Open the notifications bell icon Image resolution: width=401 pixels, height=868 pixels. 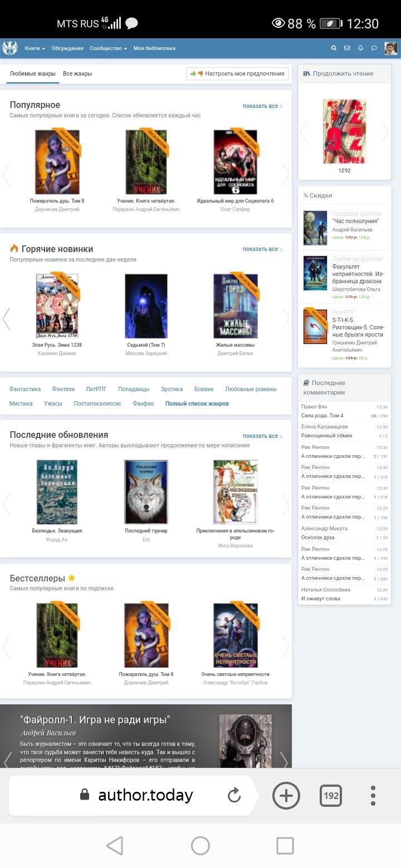tap(360, 48)
